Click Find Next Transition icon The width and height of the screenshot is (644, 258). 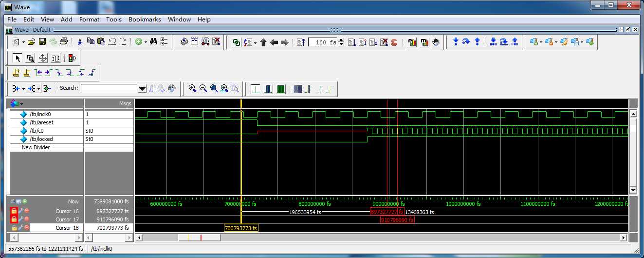[48, 73]
